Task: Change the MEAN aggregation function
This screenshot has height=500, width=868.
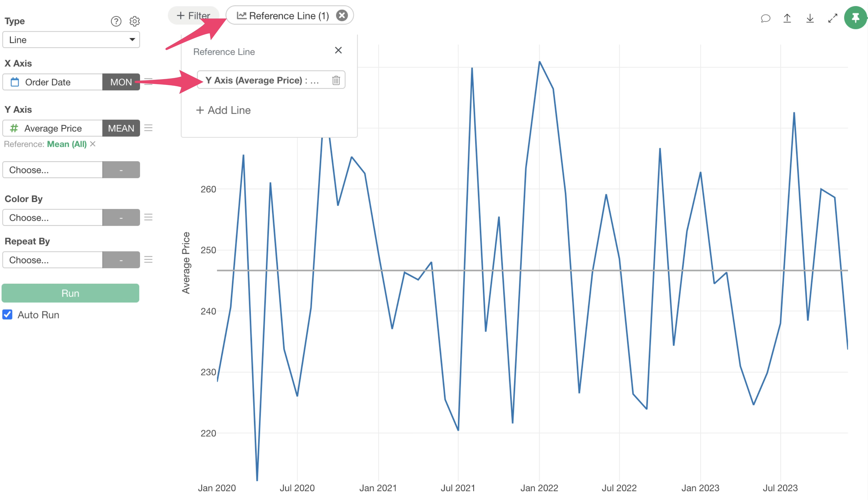Action: [121, 128]
